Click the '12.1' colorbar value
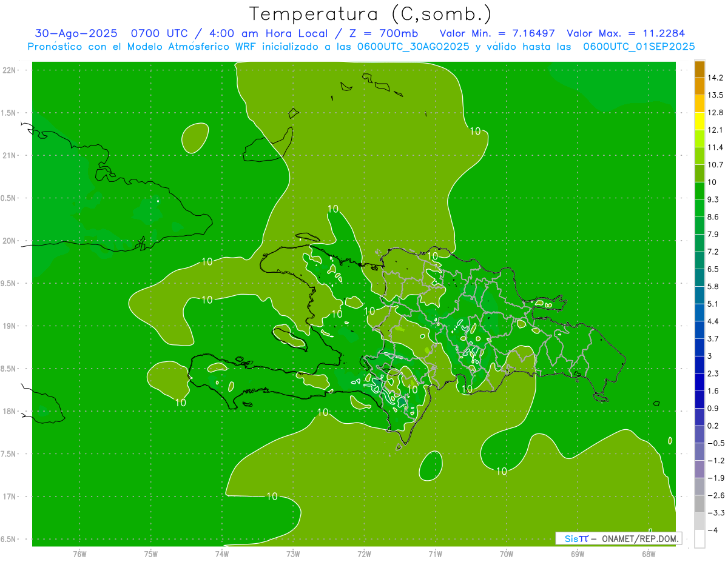The height and width of the screenshot is (562, 728). 716,130
